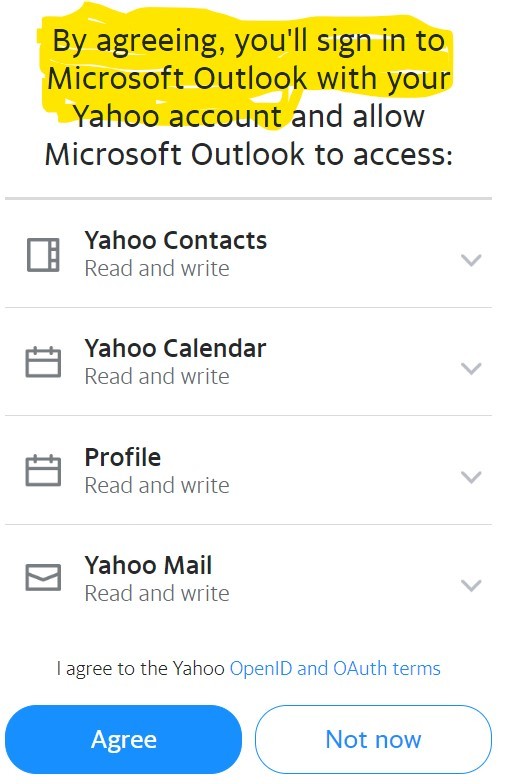Select the Yahoo Contacts heading
506x784 pixels.
[x=176, y=240]
